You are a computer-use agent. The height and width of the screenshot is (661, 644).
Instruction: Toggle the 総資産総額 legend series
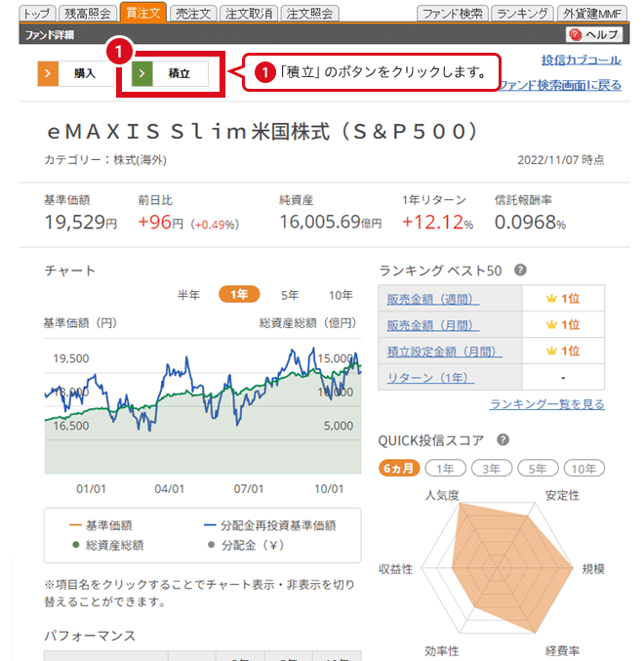108,545
